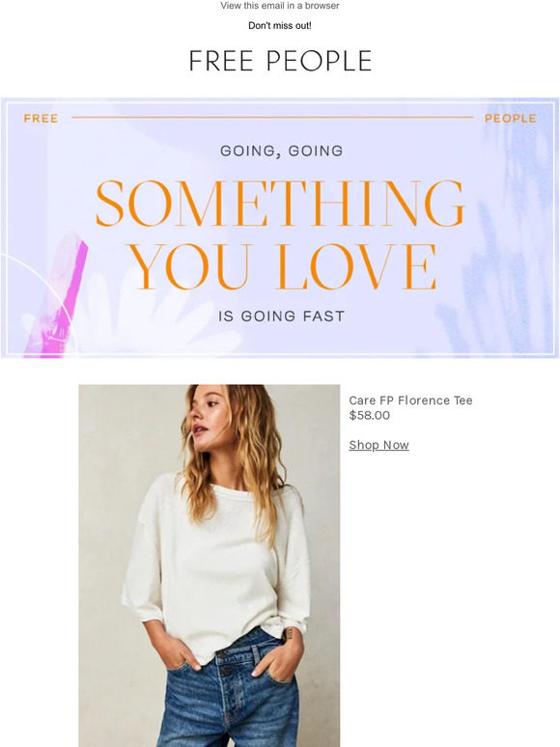Click the orange FREE label in banner
Viewport: 560px width, 747px height.
coord(41,118)
